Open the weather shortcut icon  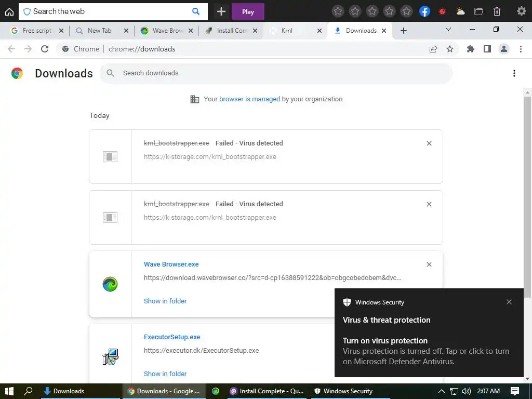point(460,11)
